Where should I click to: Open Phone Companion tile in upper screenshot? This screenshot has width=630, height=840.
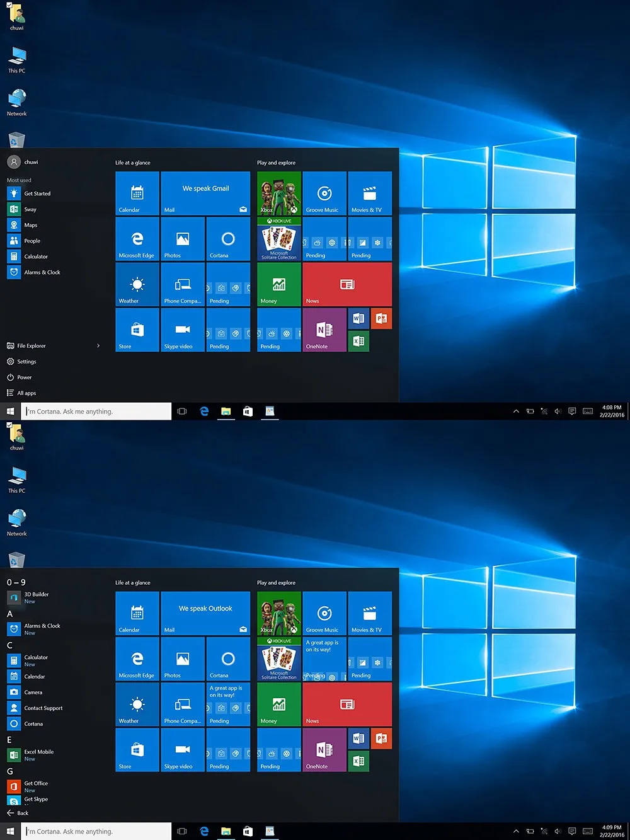183,284
